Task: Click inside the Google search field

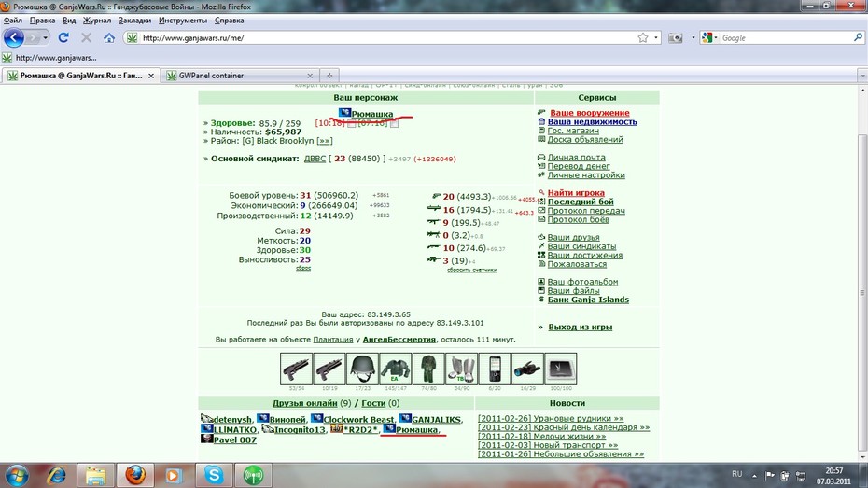Action: (x=786, y=37)
